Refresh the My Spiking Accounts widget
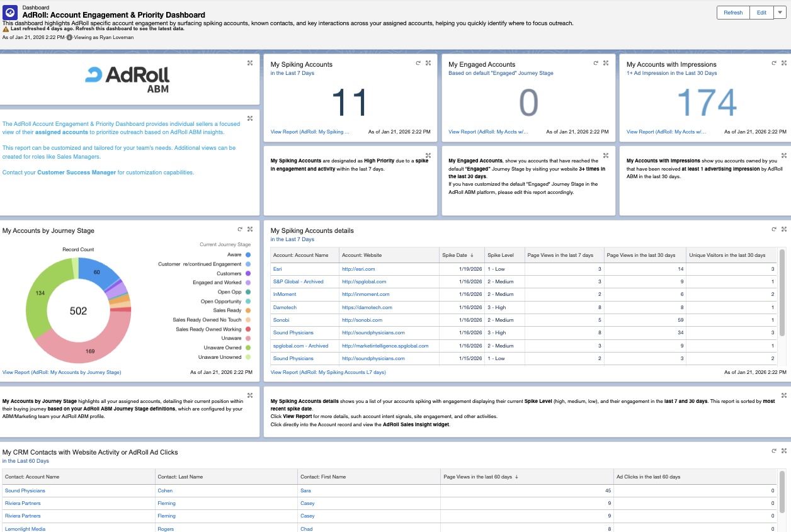This screenshot has width=791, height=532. click(418, 63)
